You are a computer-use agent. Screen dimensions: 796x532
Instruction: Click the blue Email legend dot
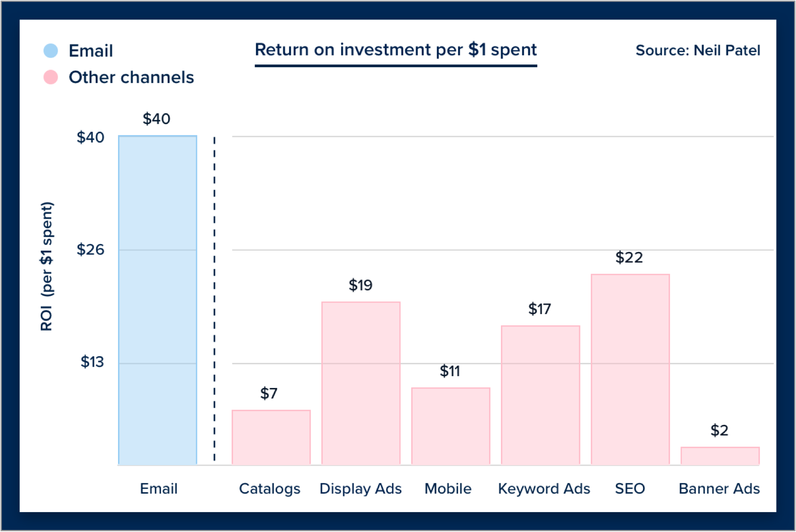click(x=51, y=51)
